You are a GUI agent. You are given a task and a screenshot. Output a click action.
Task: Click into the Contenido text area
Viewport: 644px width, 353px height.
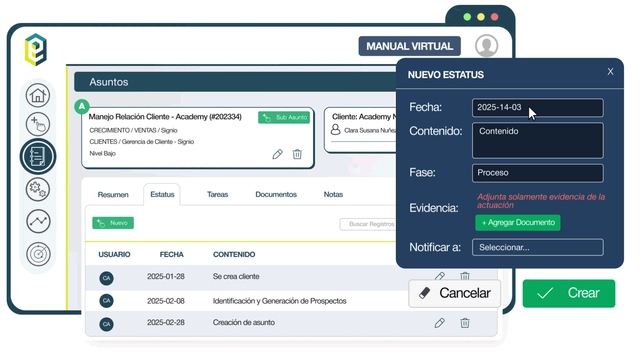[537, 141]
